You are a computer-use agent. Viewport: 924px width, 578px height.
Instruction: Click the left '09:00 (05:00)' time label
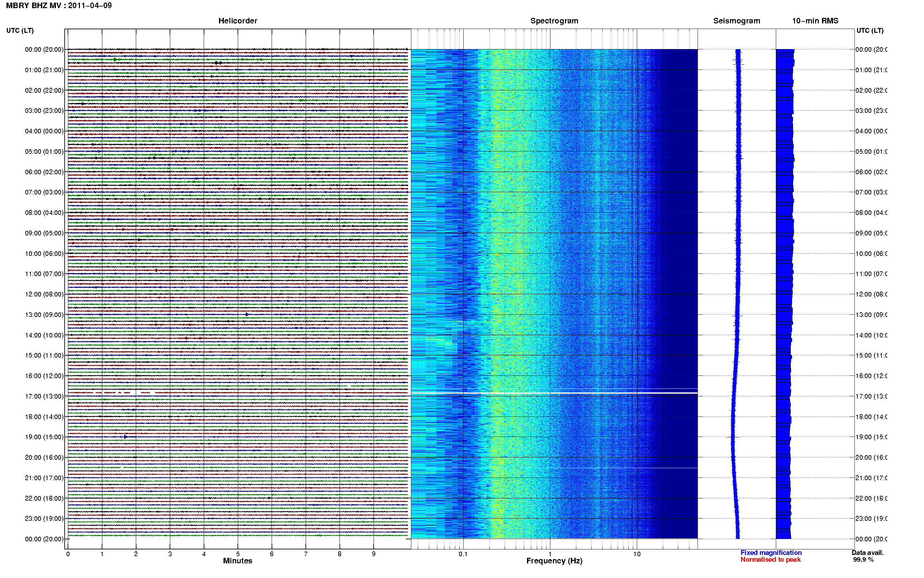click(x=44, y=233)
